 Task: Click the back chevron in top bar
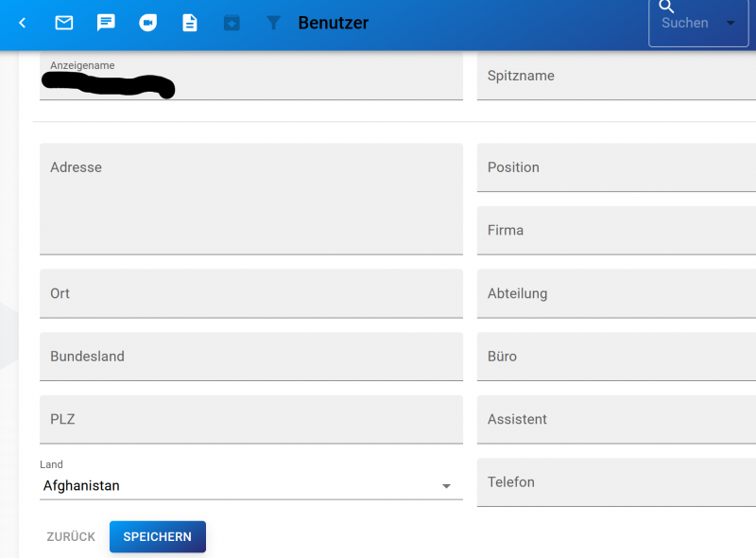coord(23,23)
